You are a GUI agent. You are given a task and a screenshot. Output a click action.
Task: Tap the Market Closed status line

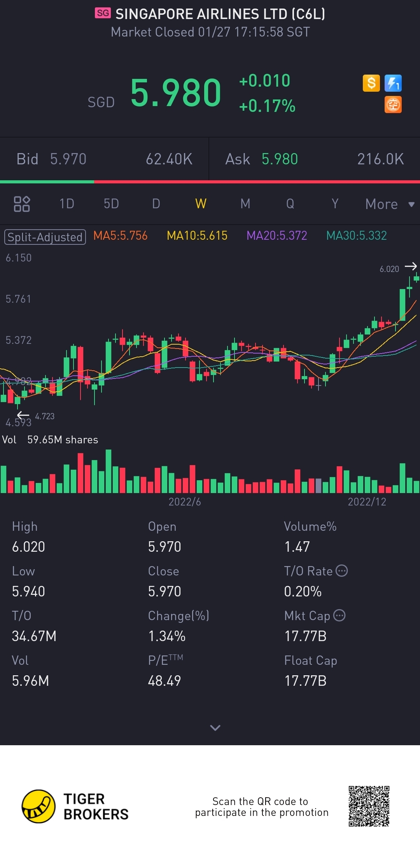point(210,32)
